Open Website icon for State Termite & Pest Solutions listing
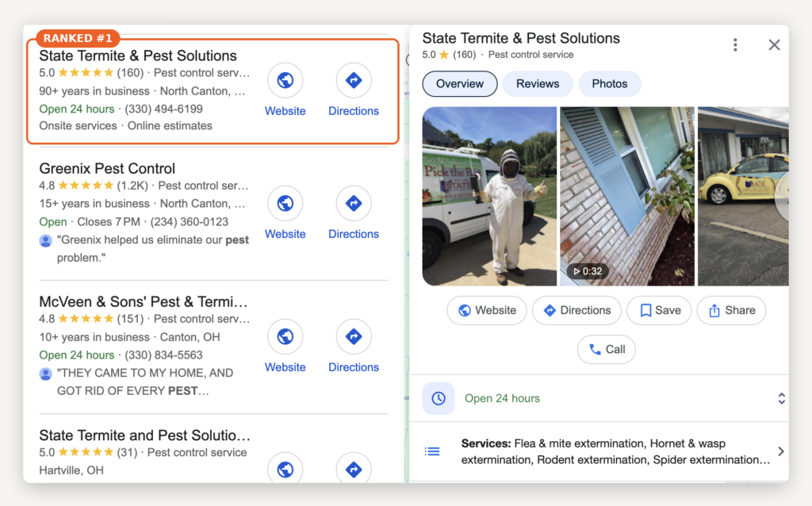 [x=285, y=80]
